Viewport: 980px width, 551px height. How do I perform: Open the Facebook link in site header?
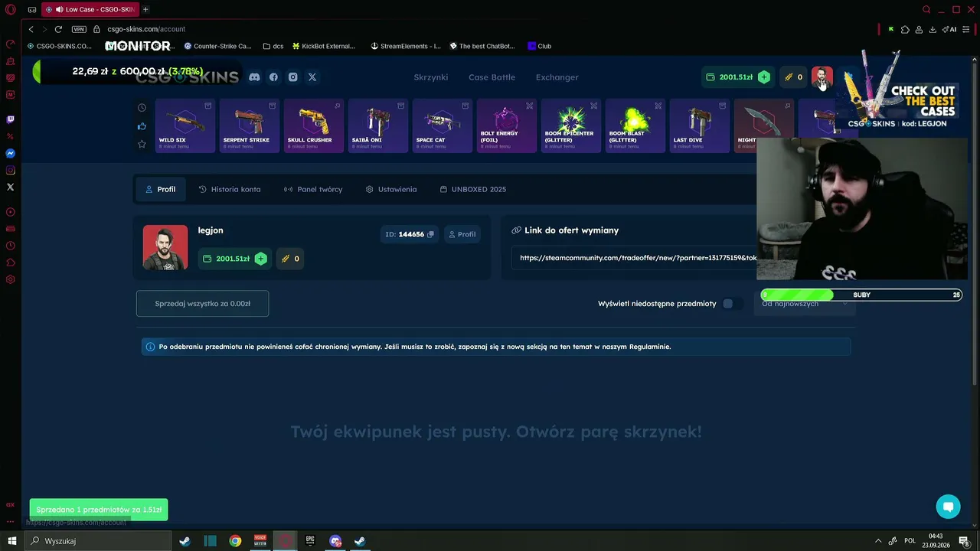(273, 77)
